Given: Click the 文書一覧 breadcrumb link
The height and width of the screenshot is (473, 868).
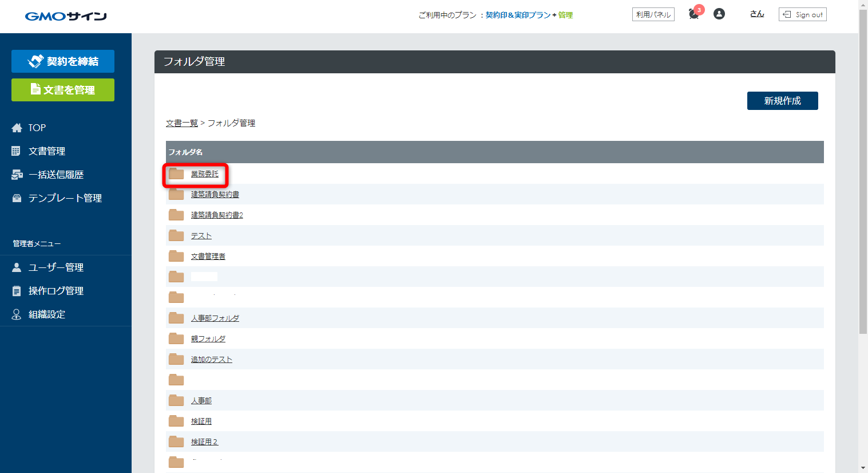Looking at the screenshot, I should click(x=181, y=123).
